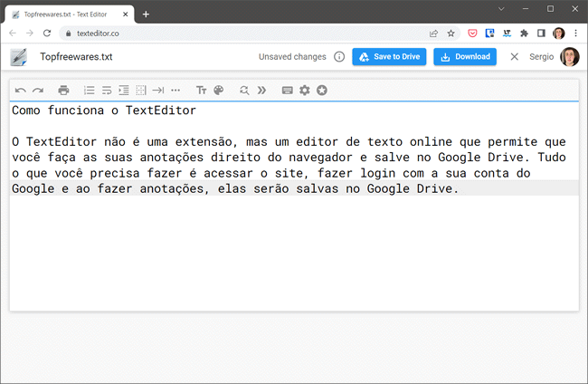588x384 pixels.
Task: Open find and replace tool
Action: 244,91
